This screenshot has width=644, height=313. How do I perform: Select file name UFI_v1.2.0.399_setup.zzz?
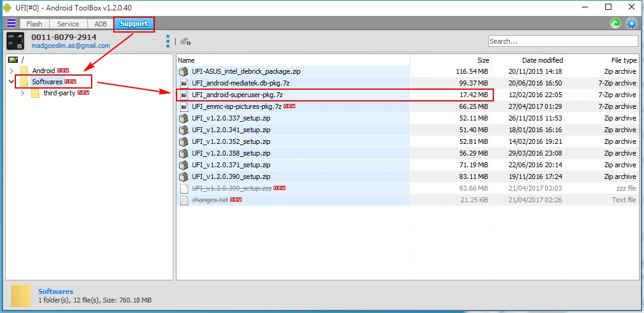click(x=232, y=189)
